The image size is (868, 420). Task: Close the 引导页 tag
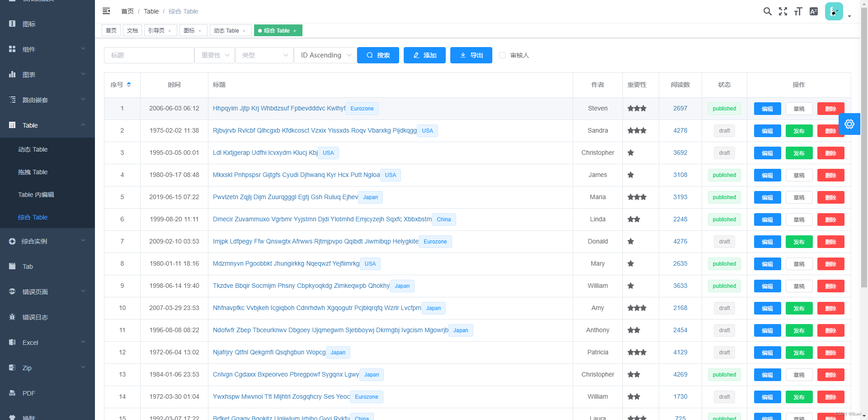(170, 31)
